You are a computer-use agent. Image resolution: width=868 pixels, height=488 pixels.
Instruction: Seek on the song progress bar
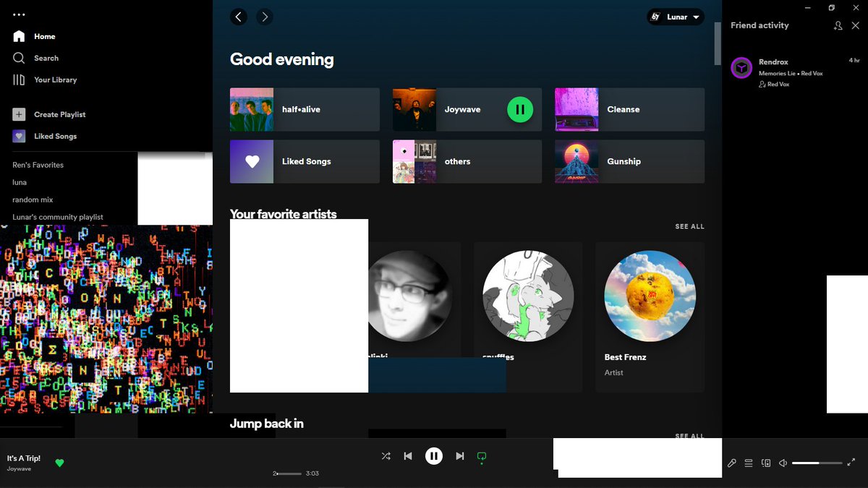[289, 474]
